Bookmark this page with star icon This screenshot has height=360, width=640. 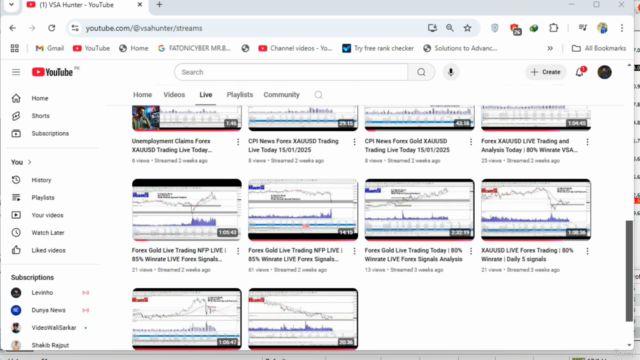coord(467,28)
